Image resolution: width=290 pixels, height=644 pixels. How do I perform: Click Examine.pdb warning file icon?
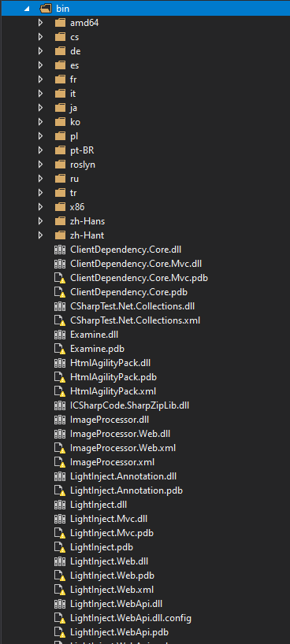pyautogui.click(x=60, y=349)
